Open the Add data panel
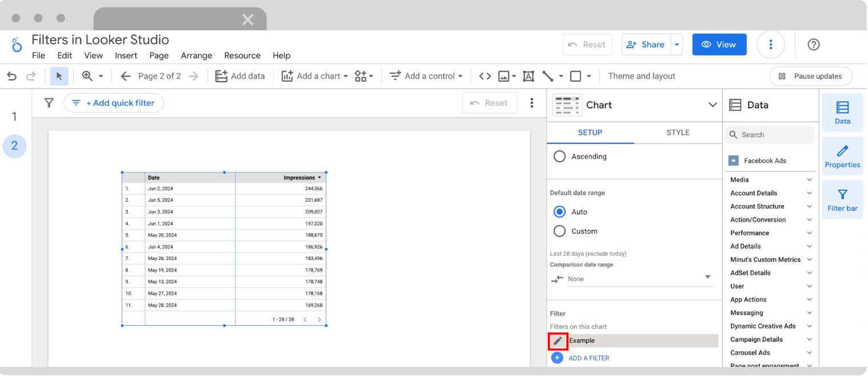Viewport: 868px width, 376px height. click(240, 75)
